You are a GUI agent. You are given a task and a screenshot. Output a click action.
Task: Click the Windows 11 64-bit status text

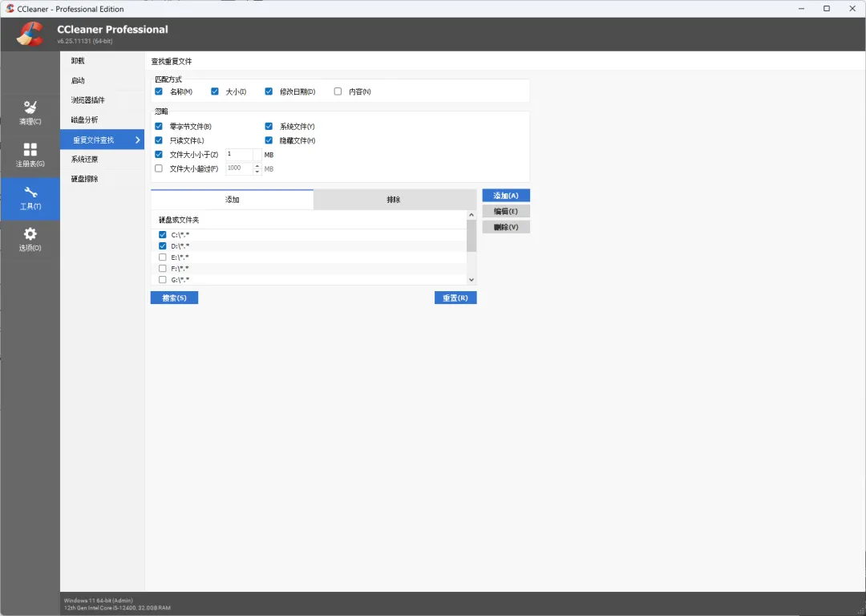click(99, 601)
